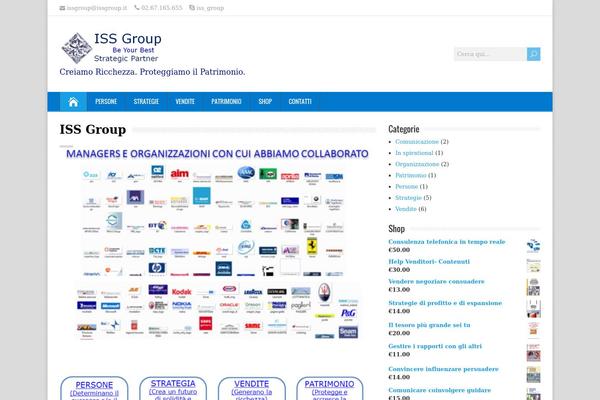The height and width of the screenshot is (400, 600).
Task: Open the Persone menu item
Action: pos(106,102)
